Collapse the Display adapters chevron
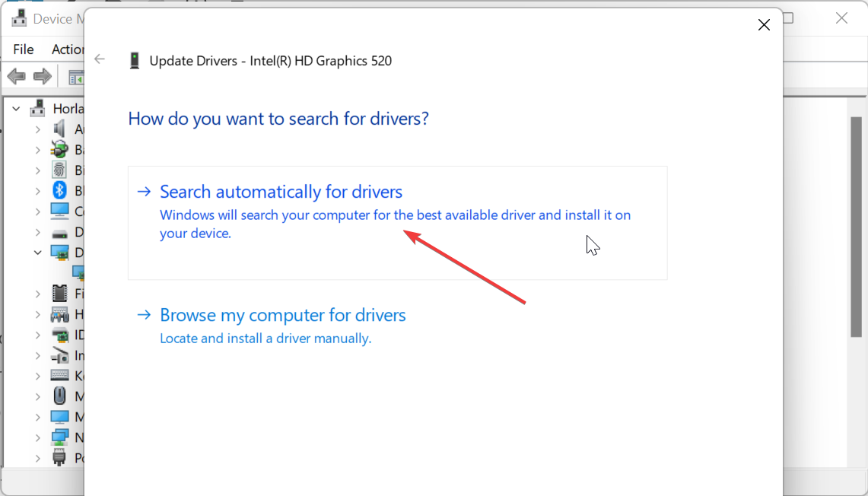This screenshot has height=496, width=868. 37,253
